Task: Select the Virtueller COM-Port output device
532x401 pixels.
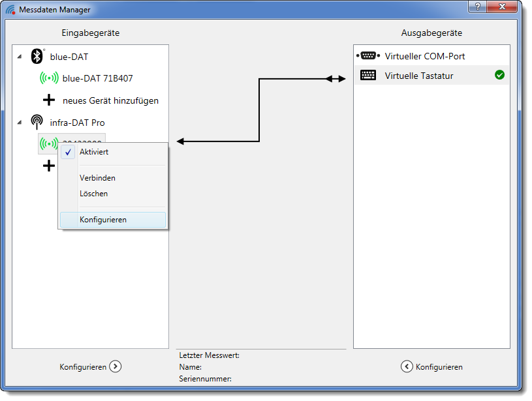Action: tap(431, 56)
